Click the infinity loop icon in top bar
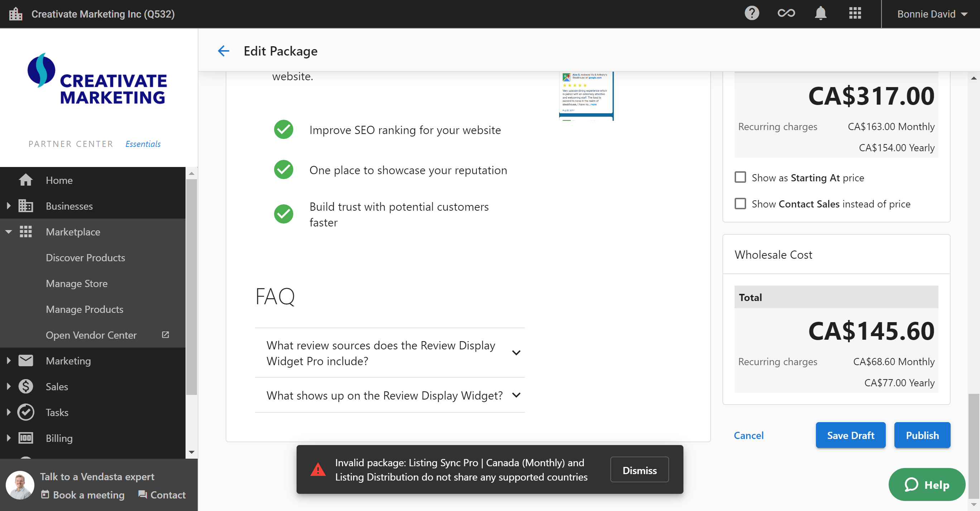Screen dimensions: 980x511 click(786, 14)
